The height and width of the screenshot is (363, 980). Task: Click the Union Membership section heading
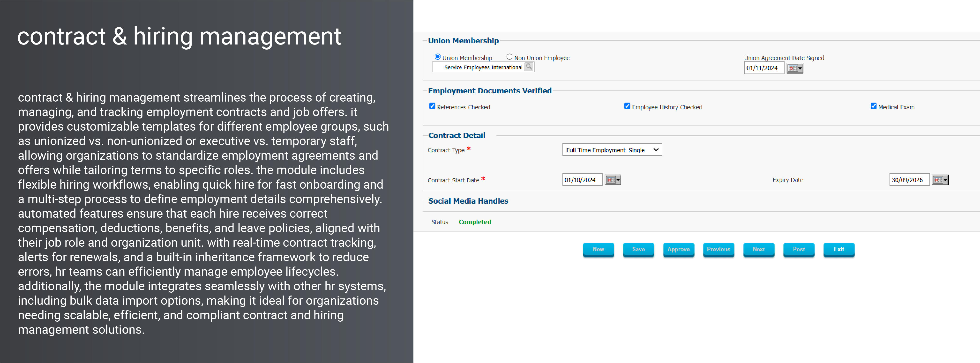pos(463,41)
